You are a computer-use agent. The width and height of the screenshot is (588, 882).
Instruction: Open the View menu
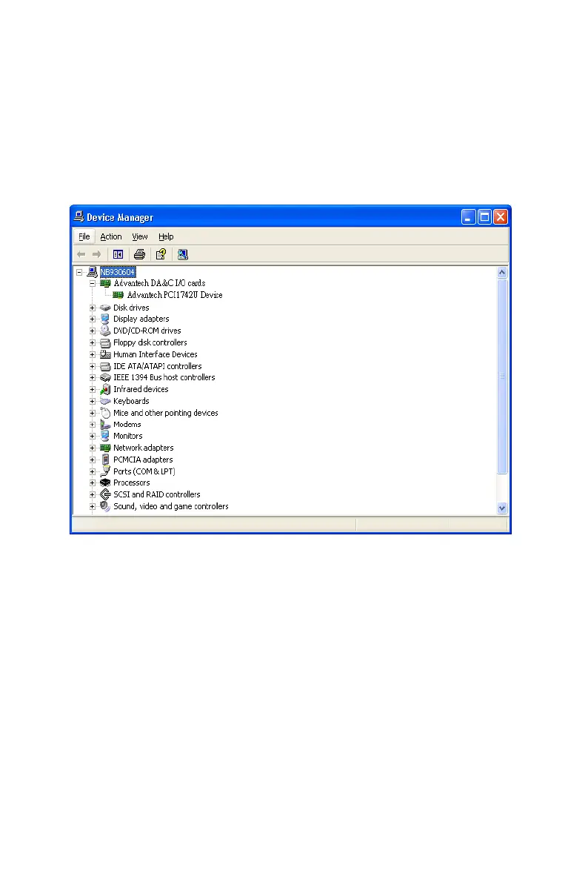140,236
